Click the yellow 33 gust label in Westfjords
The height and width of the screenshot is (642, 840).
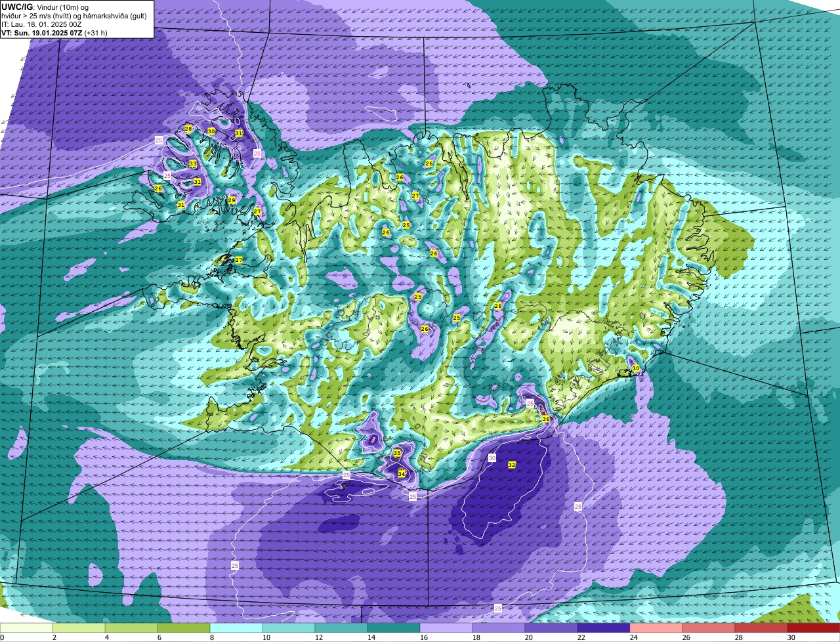(193, 164)
